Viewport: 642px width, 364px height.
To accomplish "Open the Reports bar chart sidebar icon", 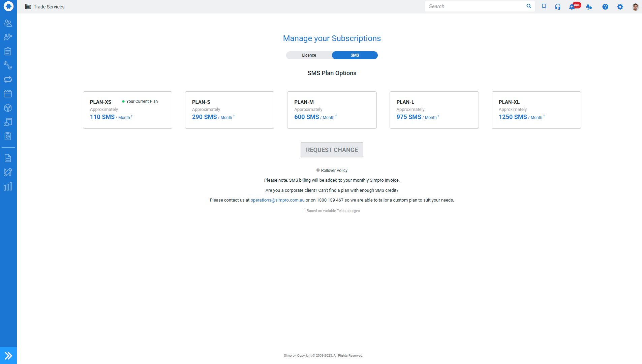I will (8, 186).
